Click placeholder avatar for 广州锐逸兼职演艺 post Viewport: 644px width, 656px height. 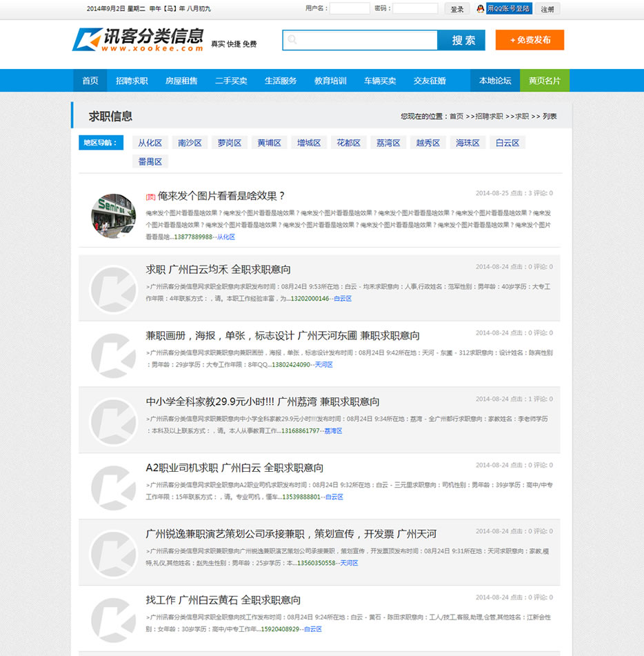coord(113,554)
